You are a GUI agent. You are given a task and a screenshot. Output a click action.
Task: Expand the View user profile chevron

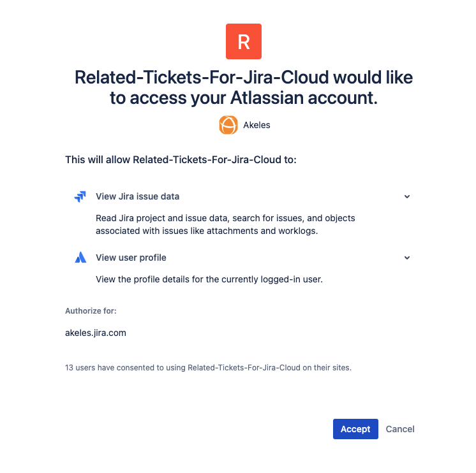[407, 258]
